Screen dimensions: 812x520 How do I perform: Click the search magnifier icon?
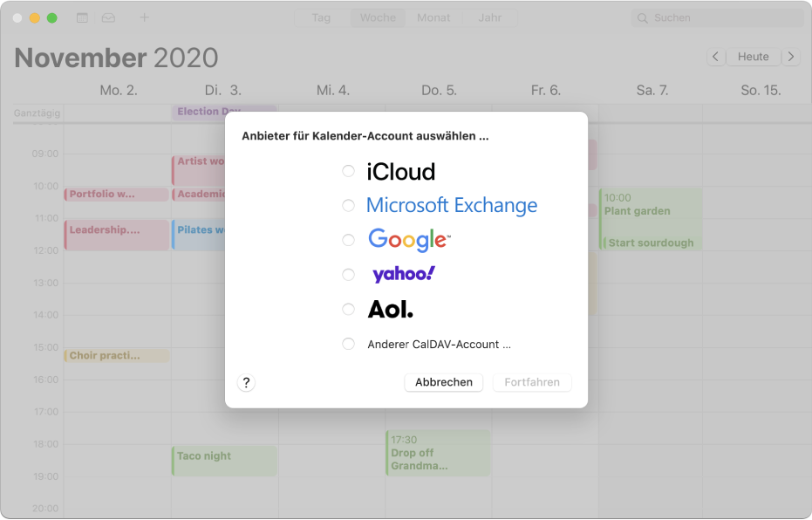642,18
